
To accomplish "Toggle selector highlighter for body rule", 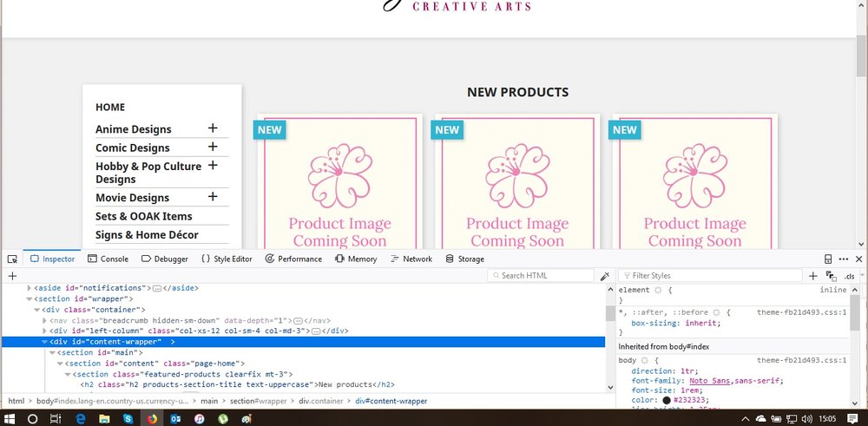I will coord(644,360).
